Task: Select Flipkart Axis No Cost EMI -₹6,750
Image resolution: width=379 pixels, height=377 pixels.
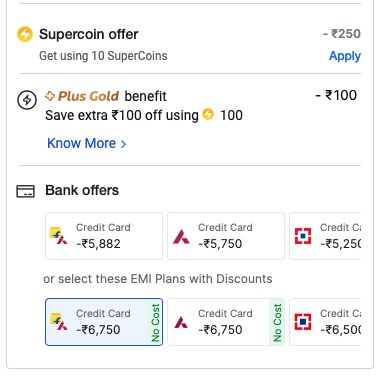Action: [104, 322]
